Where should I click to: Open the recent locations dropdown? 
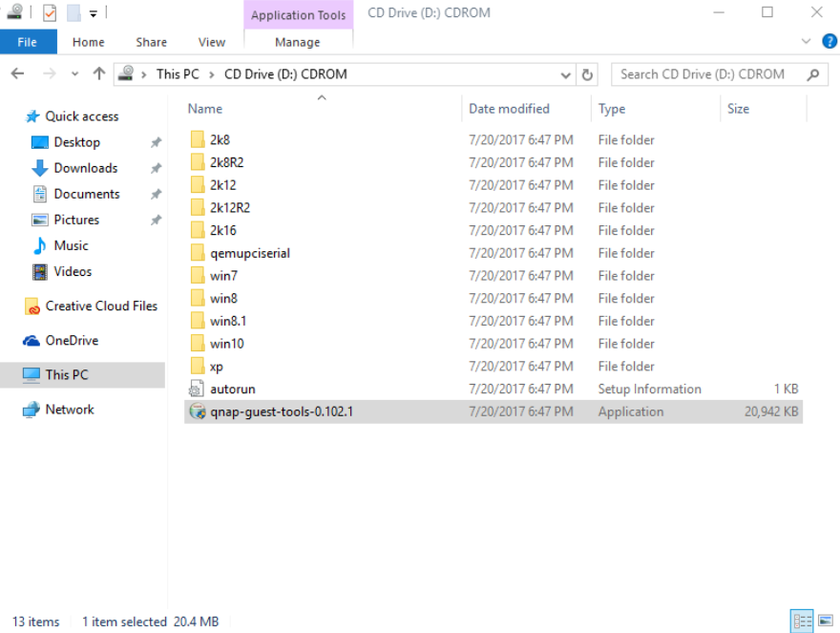[75, 74]
